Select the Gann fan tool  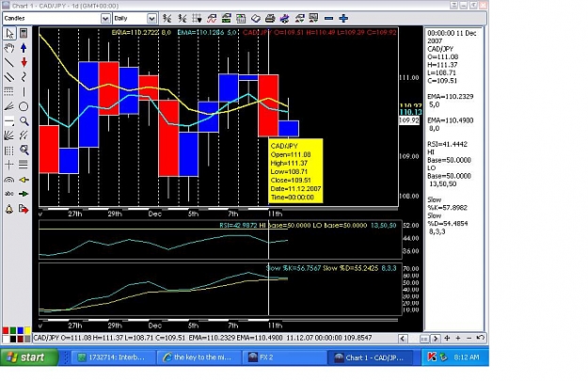coord(9,135)
